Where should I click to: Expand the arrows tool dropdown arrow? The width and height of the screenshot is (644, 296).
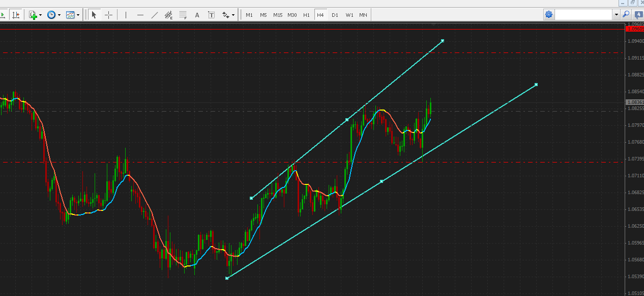point(233,15)
